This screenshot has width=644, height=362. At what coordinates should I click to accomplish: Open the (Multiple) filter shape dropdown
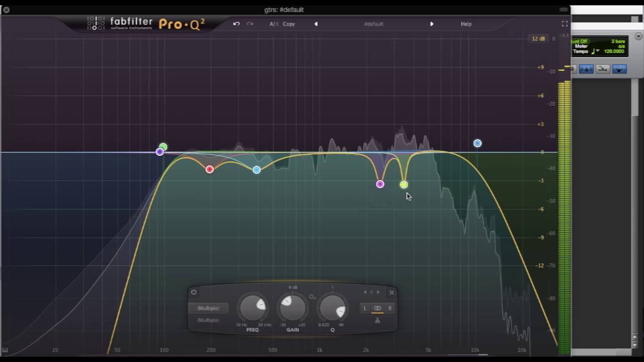[208, 308]
